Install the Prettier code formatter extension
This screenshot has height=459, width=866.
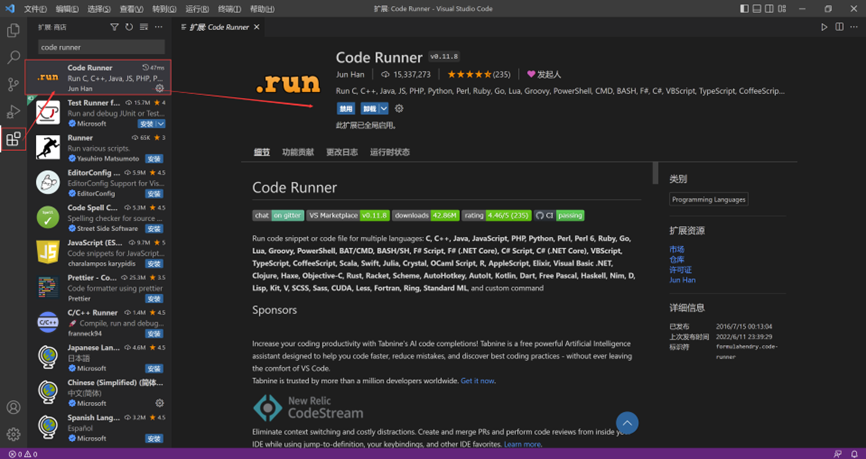(154, 299)
